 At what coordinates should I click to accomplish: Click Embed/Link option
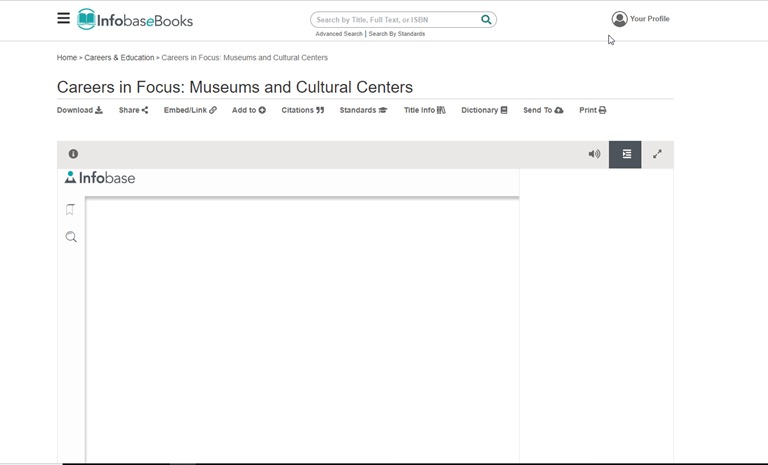pyautogui.click(x=190, y=110)
